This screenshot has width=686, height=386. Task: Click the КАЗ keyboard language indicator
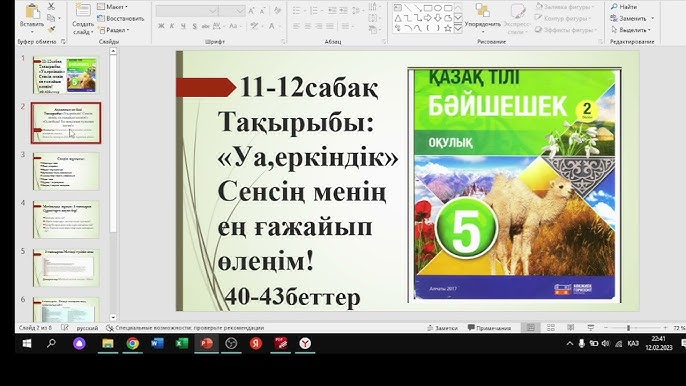[633, 344]
